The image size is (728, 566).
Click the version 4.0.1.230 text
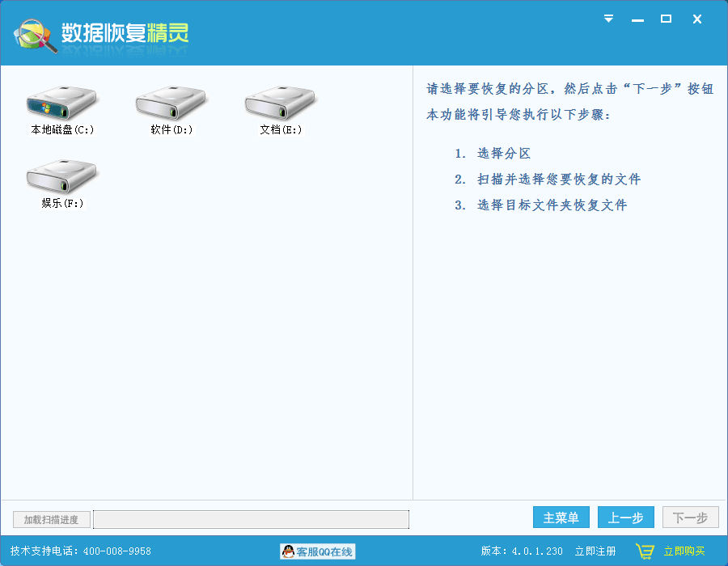pos(522,551)
